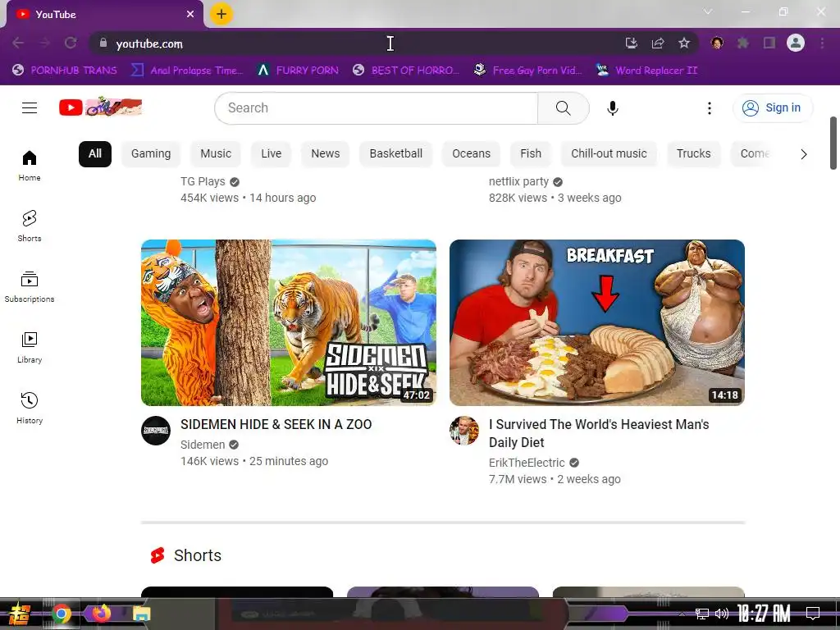The width and height of the screenshot is (840, 630).
Task: Open the TG Plays channel link
Action: click(203, 181)
